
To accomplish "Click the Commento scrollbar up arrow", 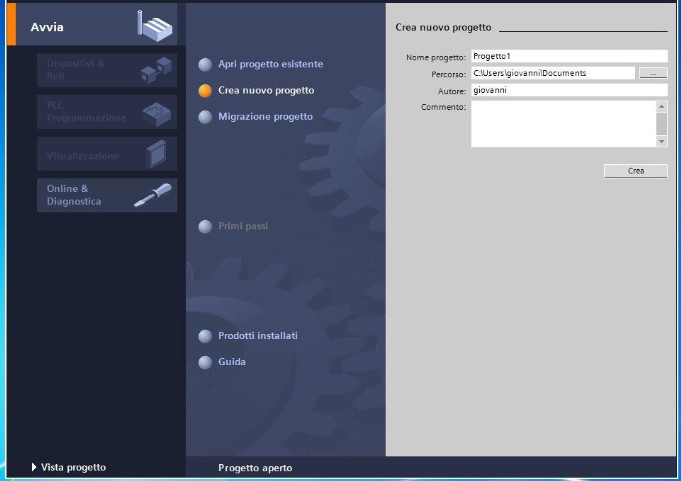I will (661, 106).
